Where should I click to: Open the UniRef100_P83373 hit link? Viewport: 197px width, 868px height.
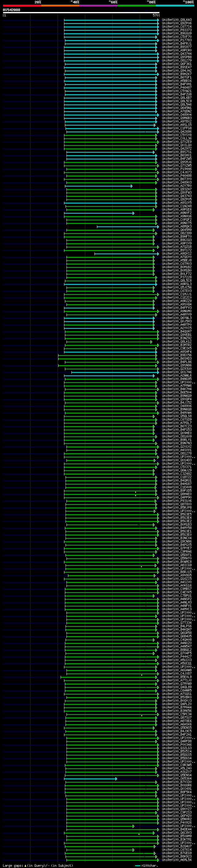click(x=177, y=30)
